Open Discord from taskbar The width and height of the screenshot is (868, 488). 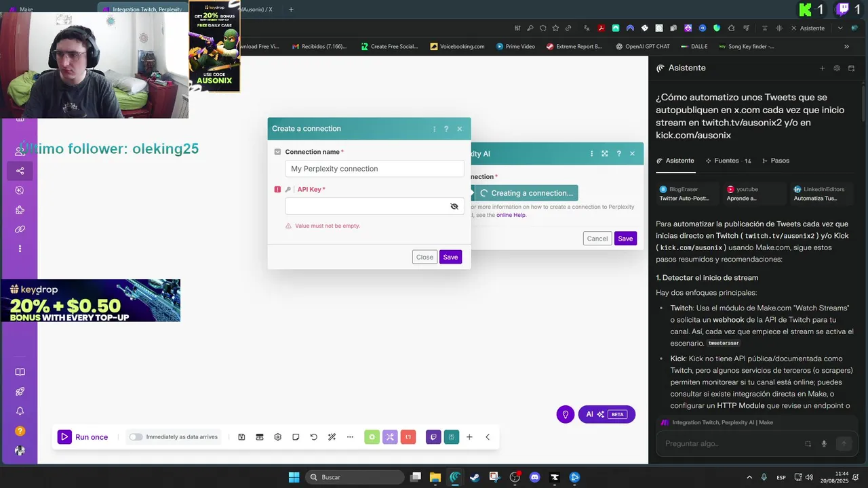click(x=534, y=477)
